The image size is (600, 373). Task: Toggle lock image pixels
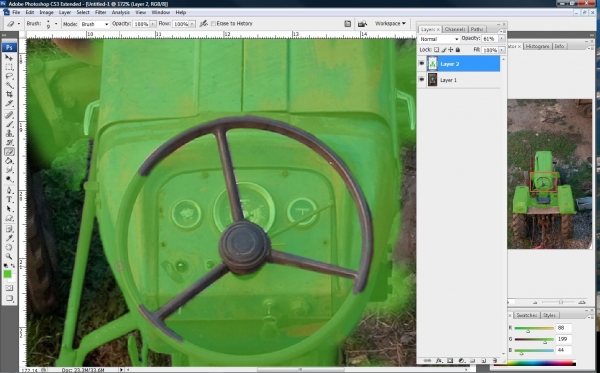(443, 50)
